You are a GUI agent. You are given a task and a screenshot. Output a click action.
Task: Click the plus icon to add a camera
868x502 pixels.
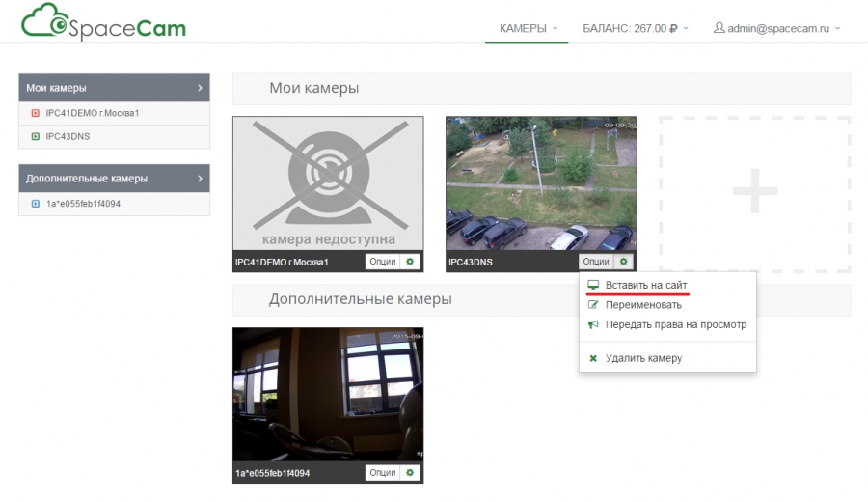click(x=754, y=192)
